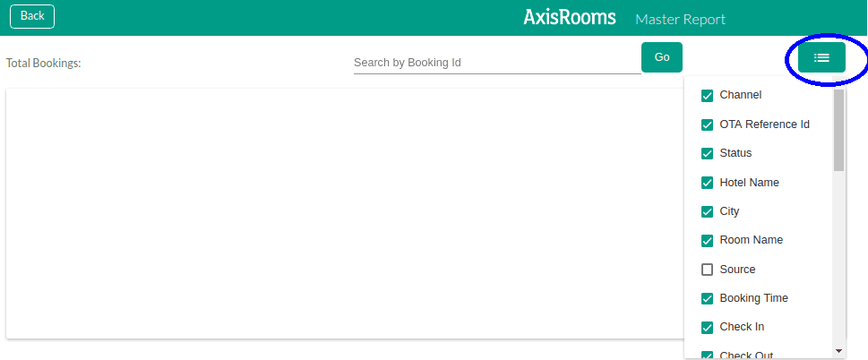
Task: Uncheck the OTA Reference Id checkbox
Action: click(x=707, y=125)
